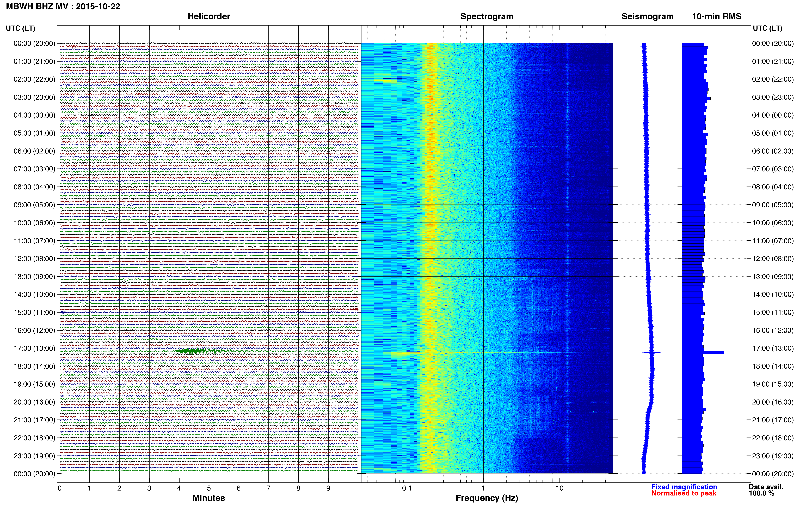Click right-axis time label '20:00 (16:00)'

773,402
